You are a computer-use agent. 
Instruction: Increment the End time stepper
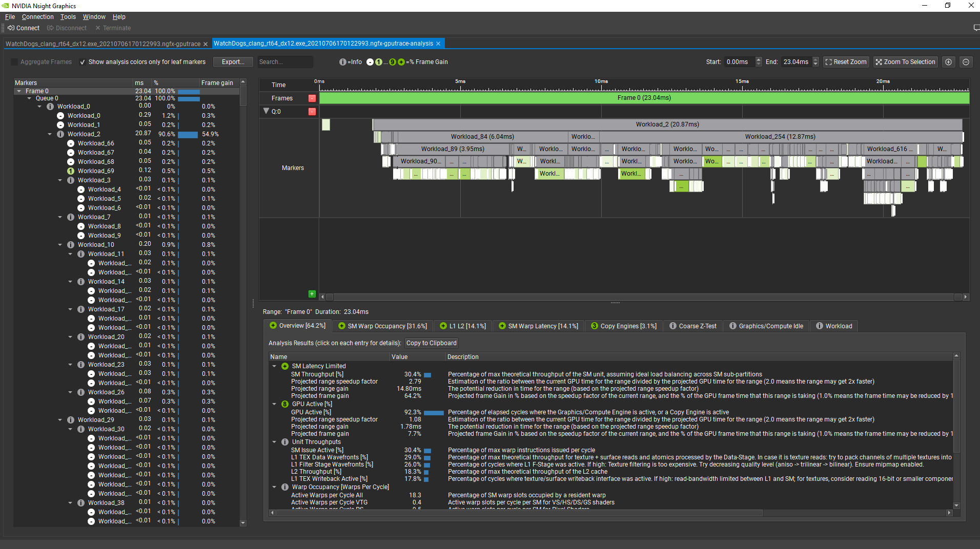[815, 59]
